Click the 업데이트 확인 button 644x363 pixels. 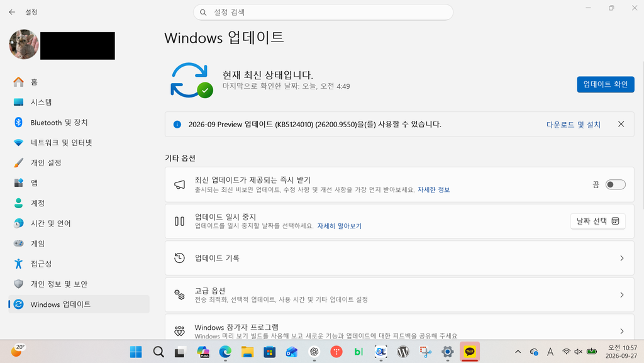point(606,84)
